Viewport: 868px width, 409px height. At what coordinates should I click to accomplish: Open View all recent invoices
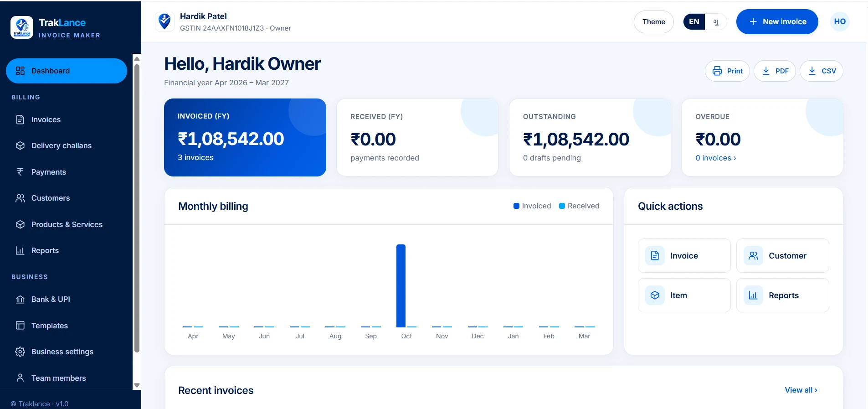801,390
